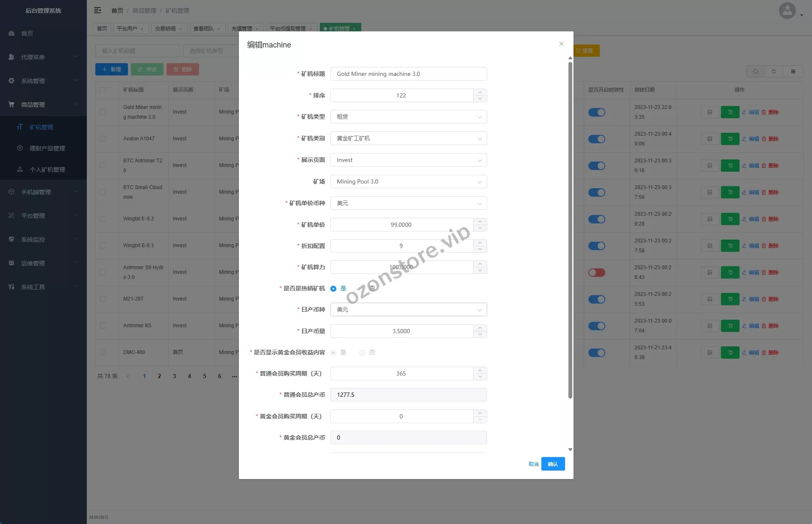This screenshot has width=812, height=524.
Task: Click the column settings grid icon
Action: pyautogui.click(x=793, y=72)
